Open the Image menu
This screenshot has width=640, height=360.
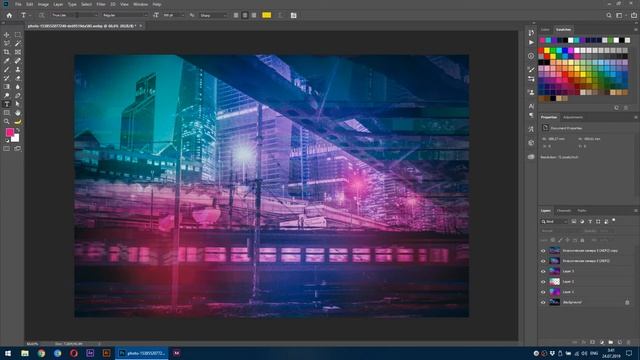(43, 4)
